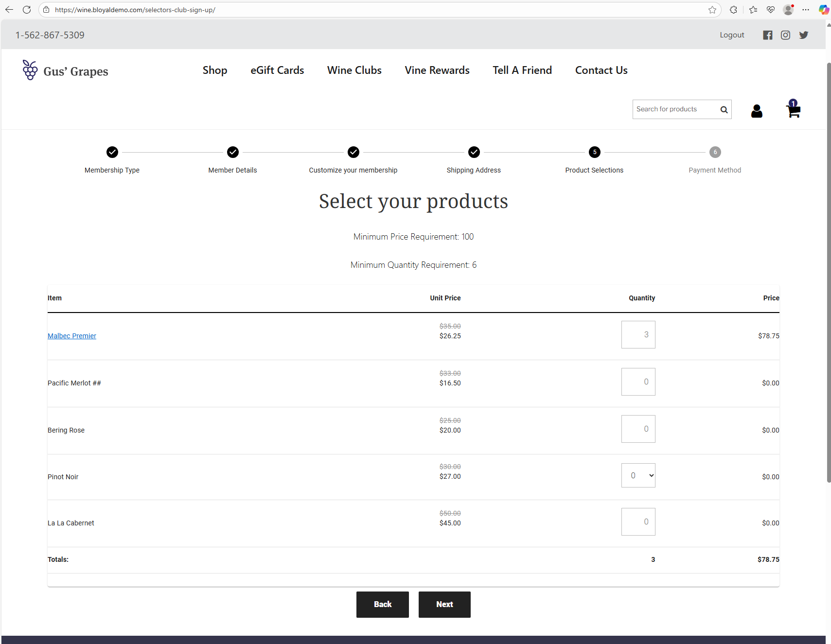
Task: Click the search magnifier icon
Action: tap(724, 110)
